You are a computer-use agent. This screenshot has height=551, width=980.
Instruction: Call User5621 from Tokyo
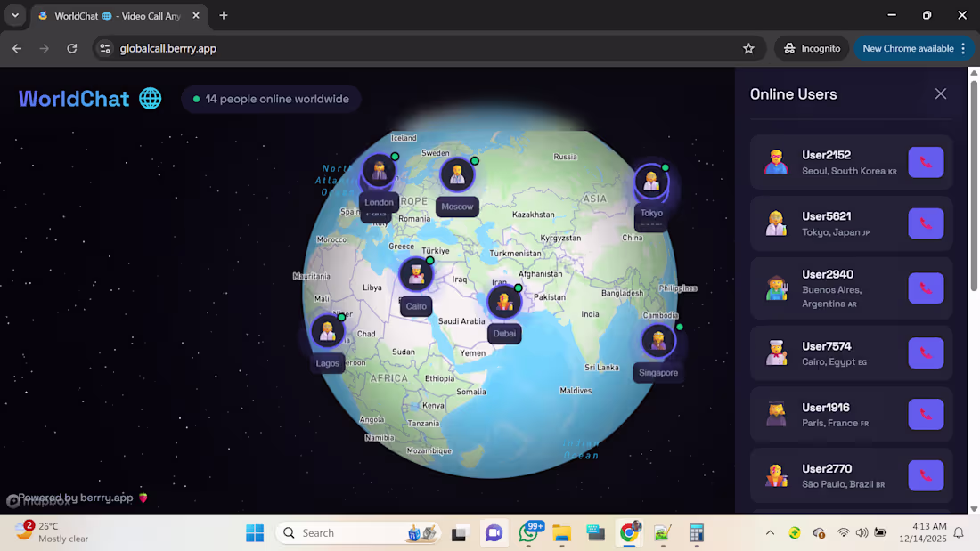point(926,223)
